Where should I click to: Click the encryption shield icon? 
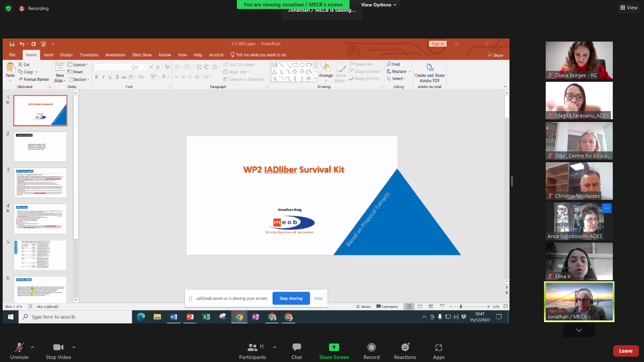[x=8, y=8]
